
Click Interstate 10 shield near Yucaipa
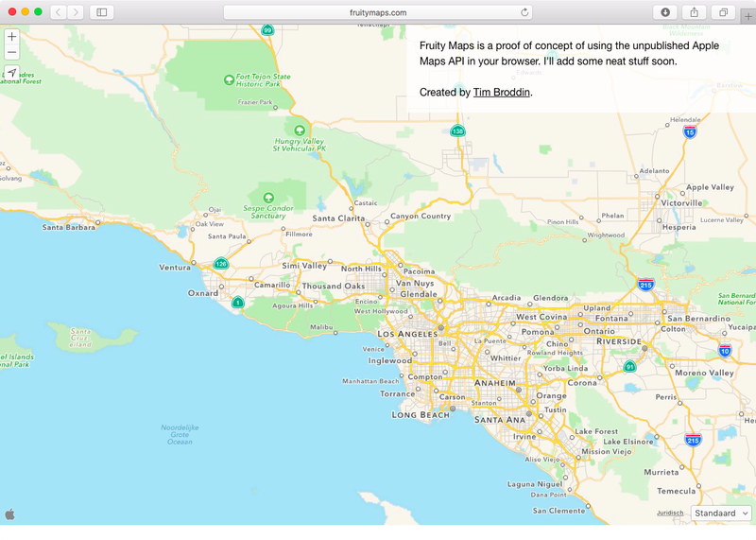pyautogui.click(x=725, y=351)
